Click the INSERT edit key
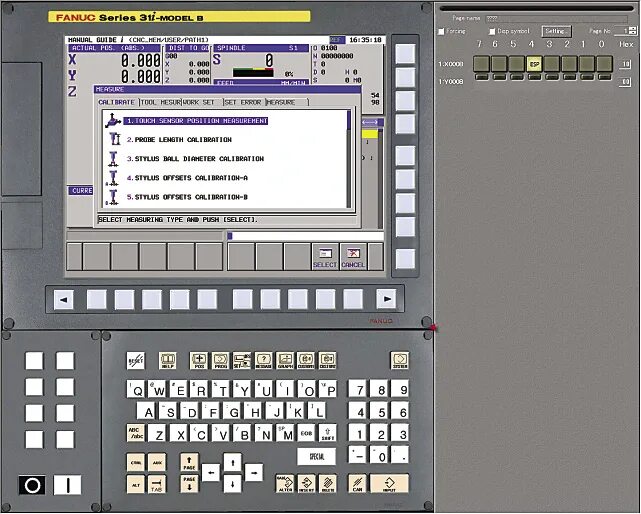641x514 pixels. pyautogui.click(x=307, y=483)
